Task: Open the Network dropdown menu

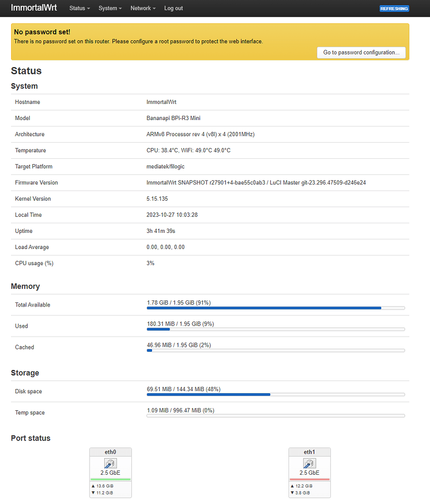Action: 142,8
